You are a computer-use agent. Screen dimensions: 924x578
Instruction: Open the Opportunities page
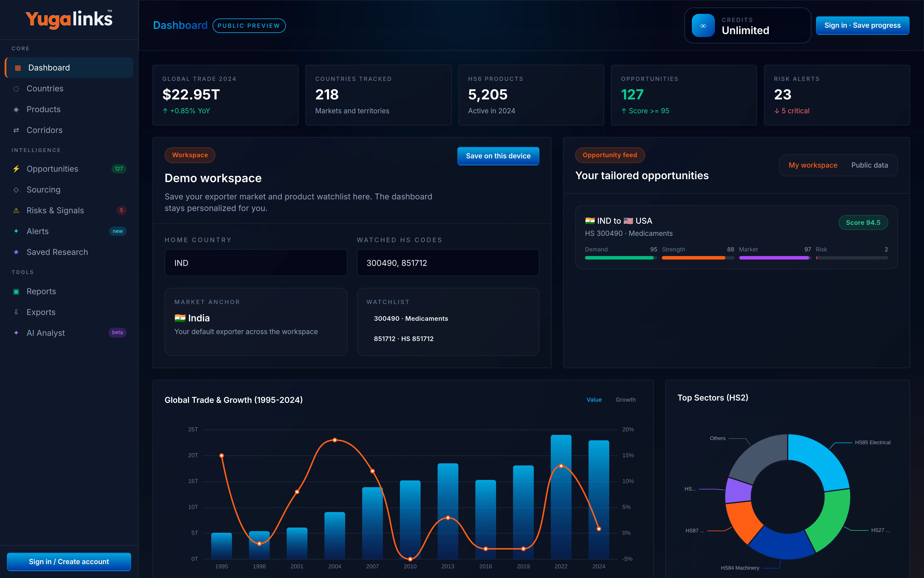click(x=69, y=169)
